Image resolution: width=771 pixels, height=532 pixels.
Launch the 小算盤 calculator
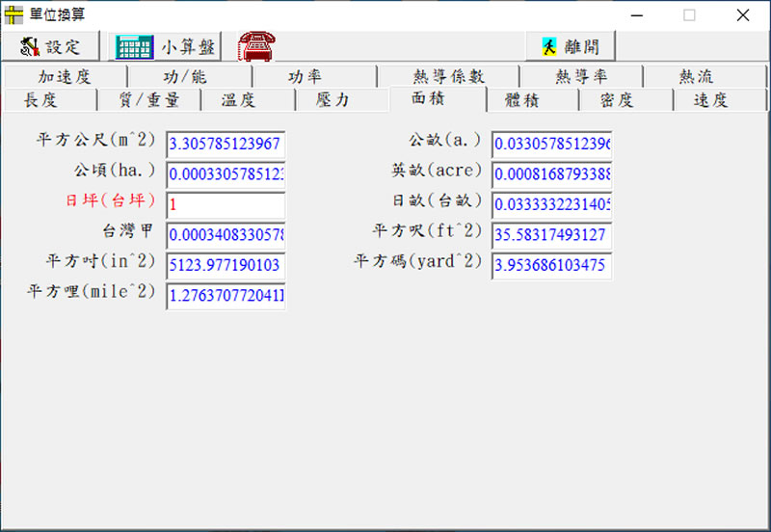pyautogui.click(x=166, y=46)
